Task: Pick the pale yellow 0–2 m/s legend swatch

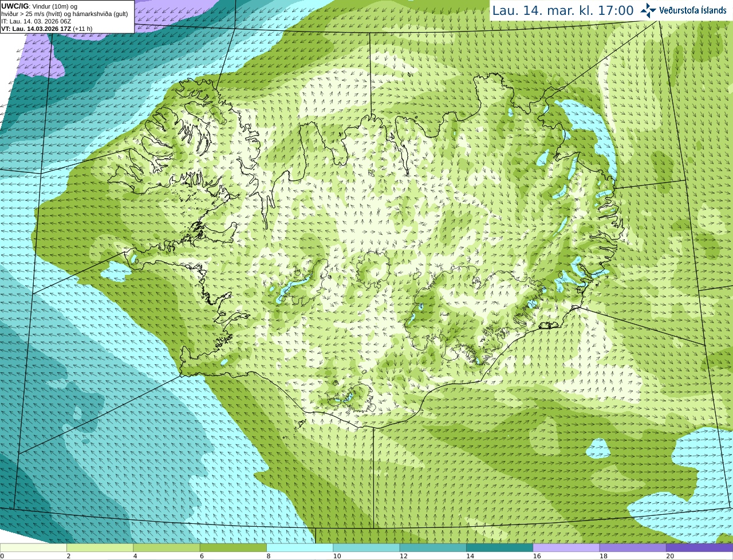Action: tap(33, 548)
